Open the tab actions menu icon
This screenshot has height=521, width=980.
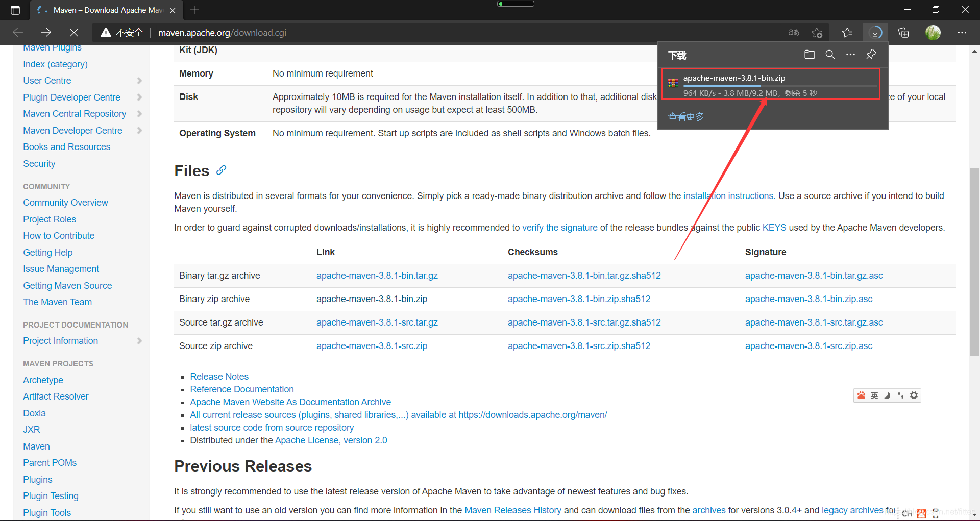(x=15, y=10)
